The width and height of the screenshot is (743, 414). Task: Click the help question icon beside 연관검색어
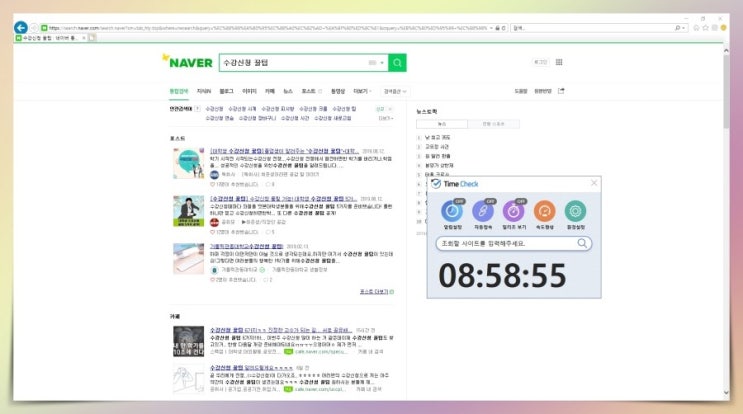click(x=197, y=108)
